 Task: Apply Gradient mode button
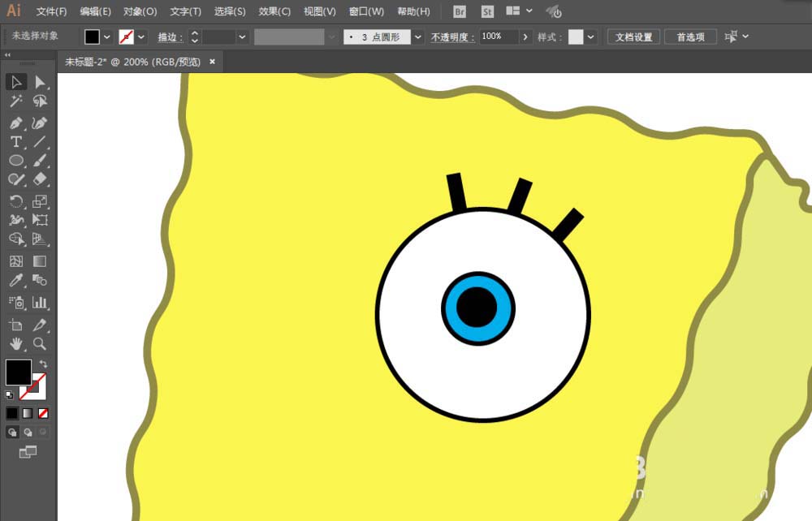(28, 413)
